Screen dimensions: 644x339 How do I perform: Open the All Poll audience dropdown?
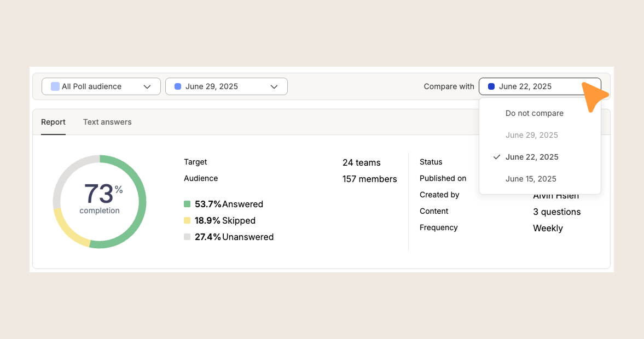coord(101,86)
